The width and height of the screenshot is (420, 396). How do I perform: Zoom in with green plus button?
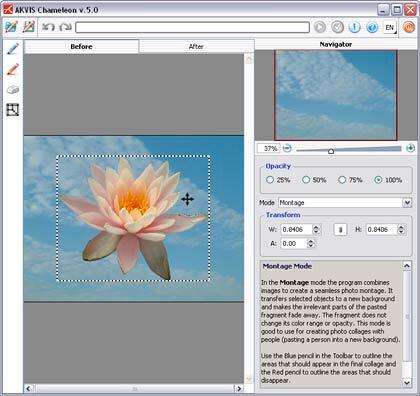pyautogui.click(x=411, y=148)
